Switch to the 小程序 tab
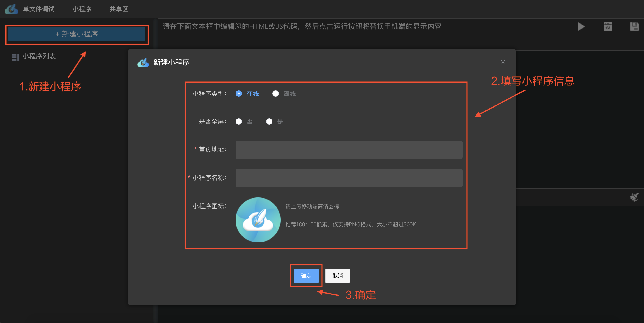 (82, 9)
